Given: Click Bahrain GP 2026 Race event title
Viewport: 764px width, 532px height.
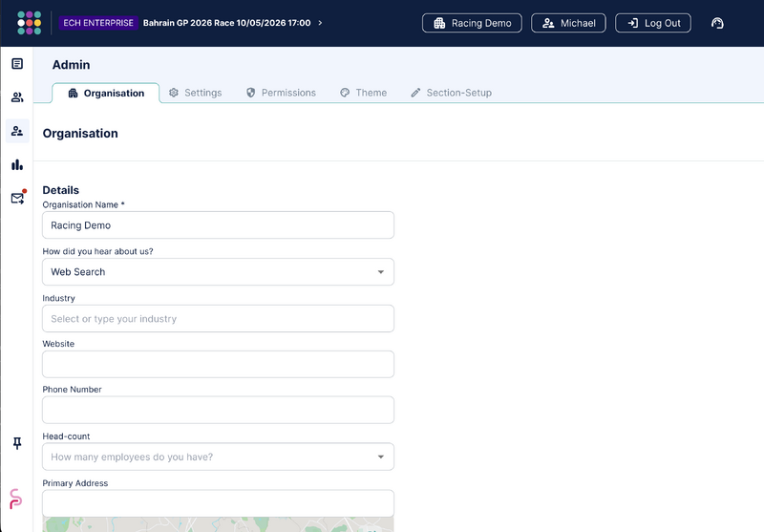Looking at the screenshot, I should [226, 23].
